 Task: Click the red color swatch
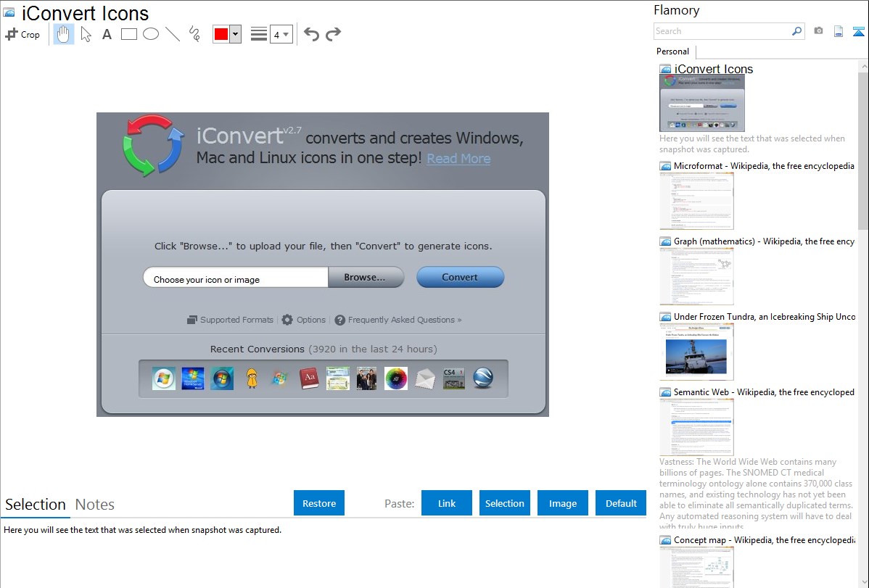pyautogui.click(x=221, y=34)
